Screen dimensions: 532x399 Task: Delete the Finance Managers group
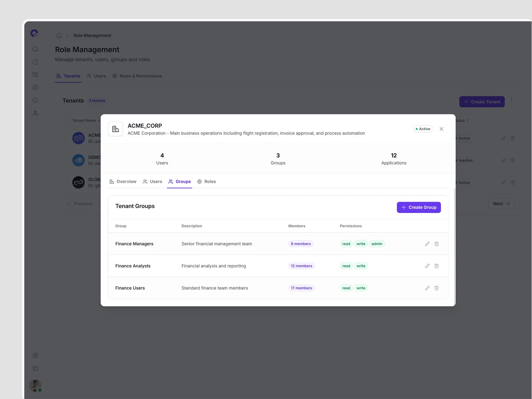point(437,244)
